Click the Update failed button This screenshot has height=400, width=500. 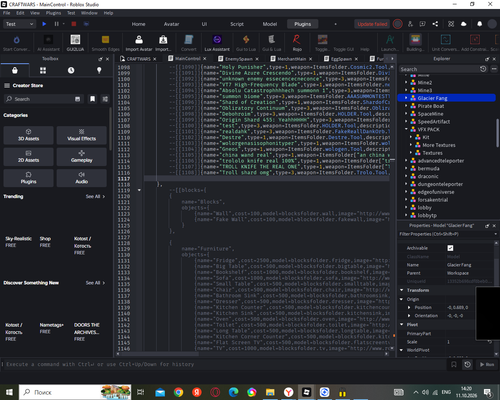pyautogui.click(x=372, y=24)
